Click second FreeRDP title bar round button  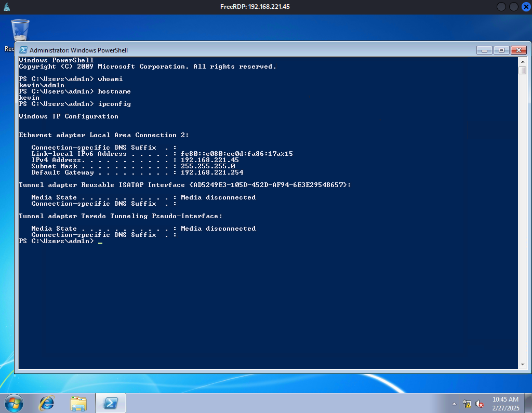(x=514, y=7)
